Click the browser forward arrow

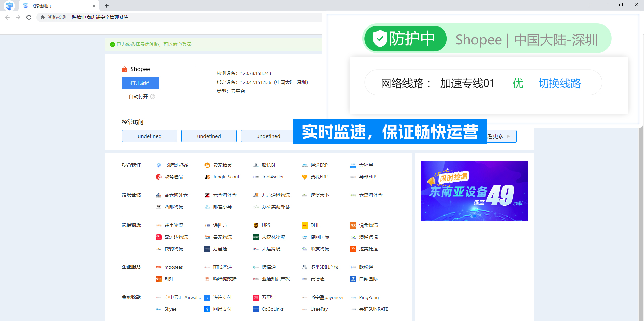tap(18, 17)
